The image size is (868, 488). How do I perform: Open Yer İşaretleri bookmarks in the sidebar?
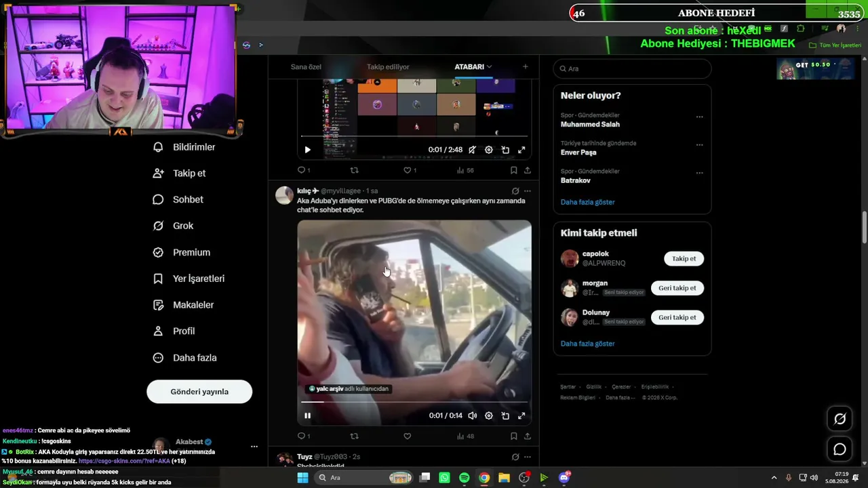pyautogui.click(x=189, y=279)
